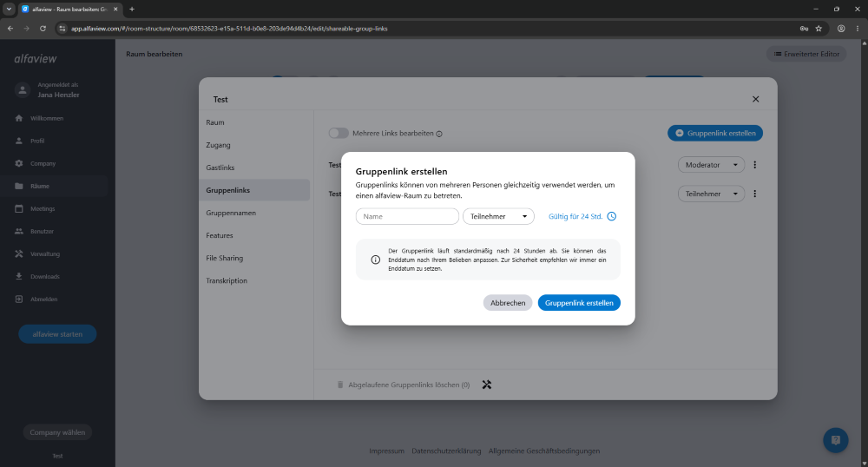Screen dimensions: 868x467
Task: Open Teilnehmer role dropdown in dialog
Action: pos(498,216)
